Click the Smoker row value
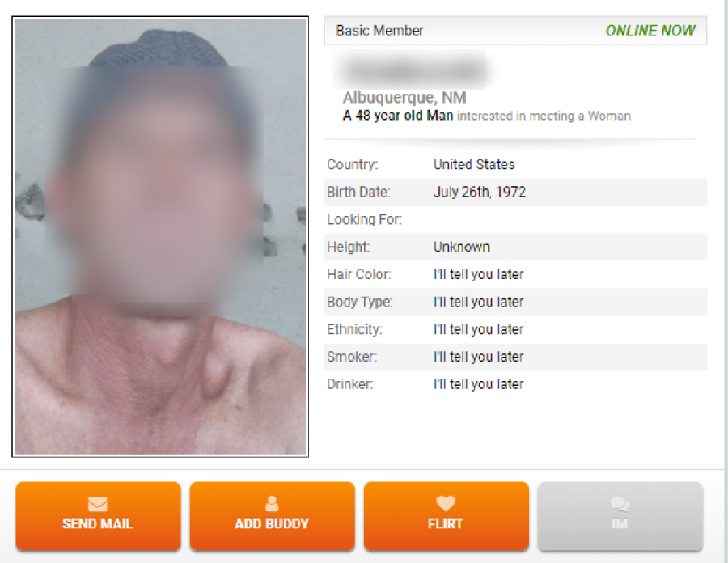This screenshot has width=728, height=563. (x=478, y=357)
